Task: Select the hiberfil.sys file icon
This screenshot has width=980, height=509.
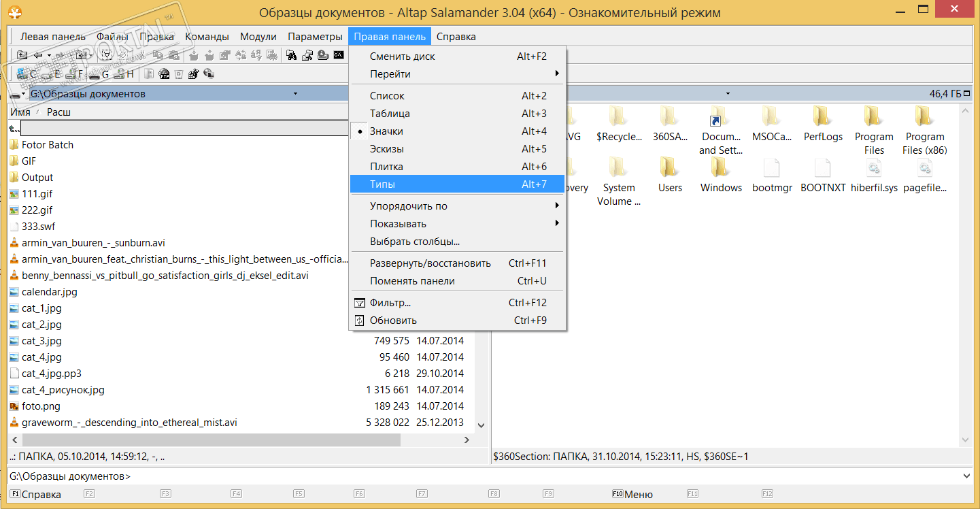Action: 874,167
